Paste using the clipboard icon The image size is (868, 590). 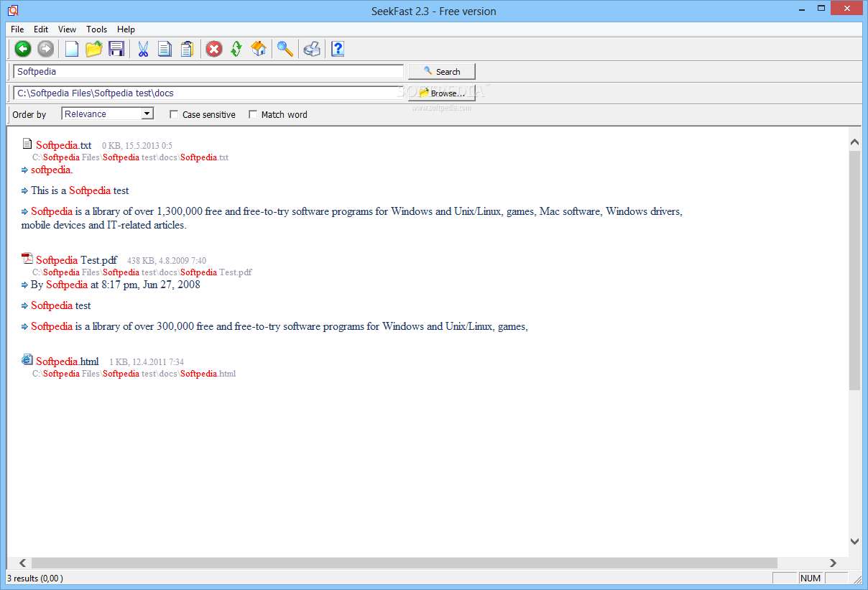point(188,49)
